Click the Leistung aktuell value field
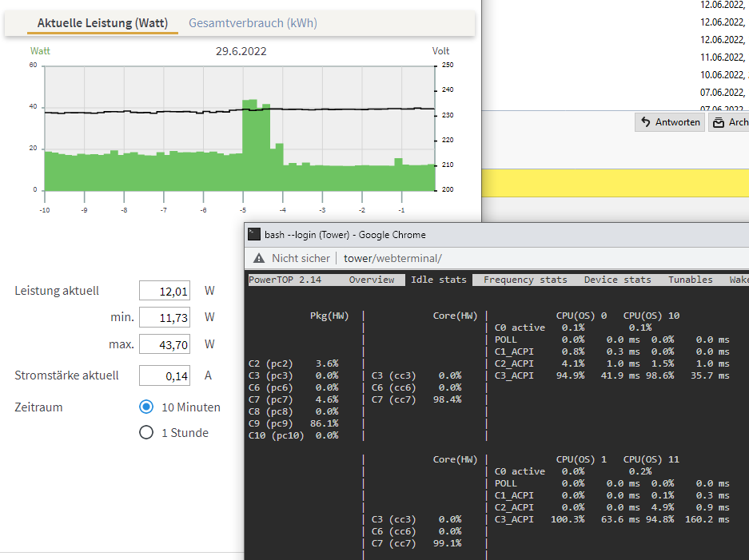Screen dimensions: 749x560 tap(165, 291)
